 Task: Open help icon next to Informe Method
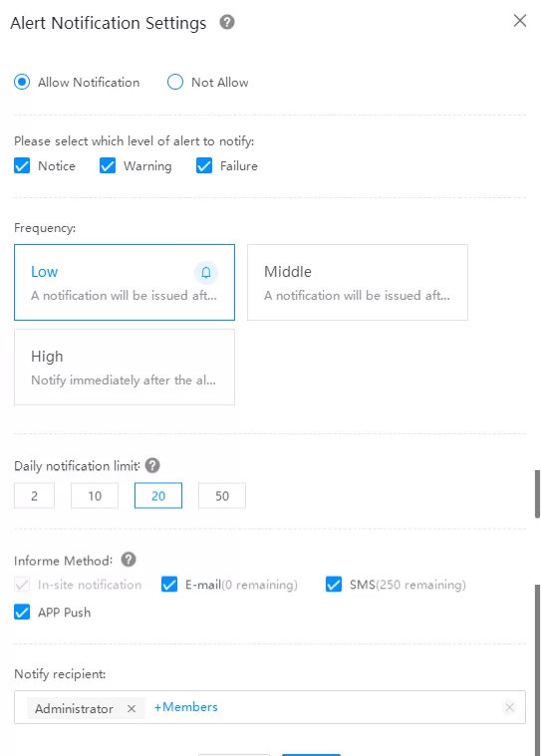pyautogui.click(x=129, y=560)
